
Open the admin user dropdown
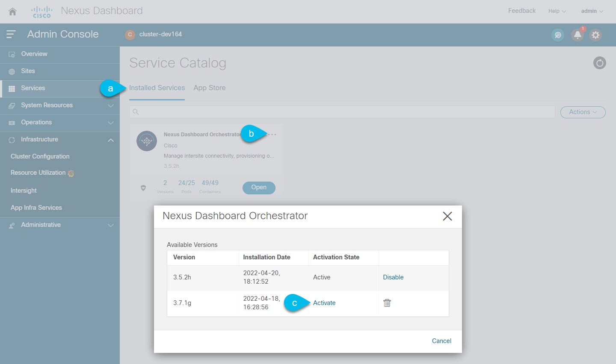click(592, 11)
